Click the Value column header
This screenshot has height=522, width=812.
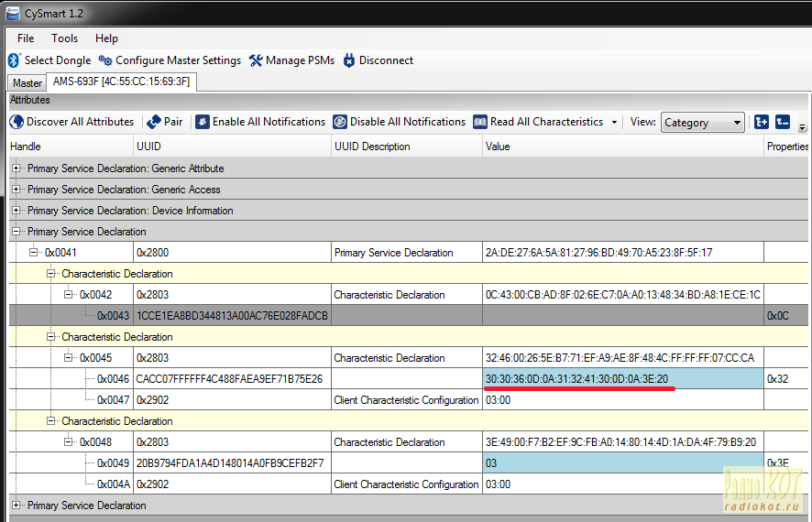pyautogui.click(x=623, y=147)
